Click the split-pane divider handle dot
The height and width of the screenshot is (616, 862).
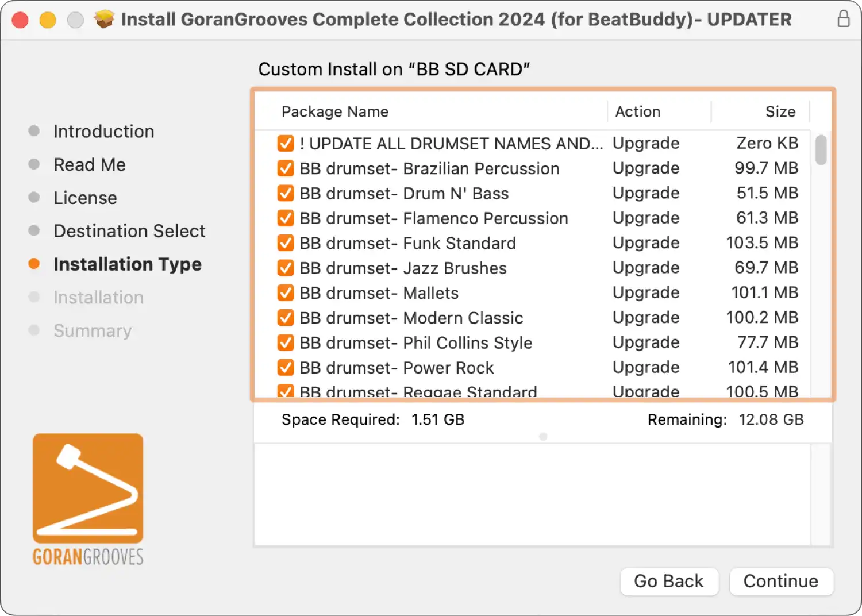543,437
